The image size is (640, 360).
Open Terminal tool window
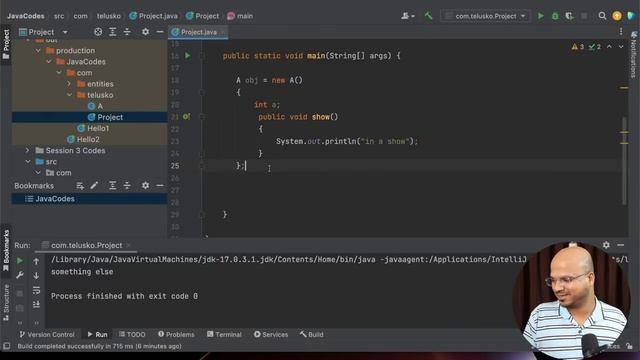click(x=224, y=334)
